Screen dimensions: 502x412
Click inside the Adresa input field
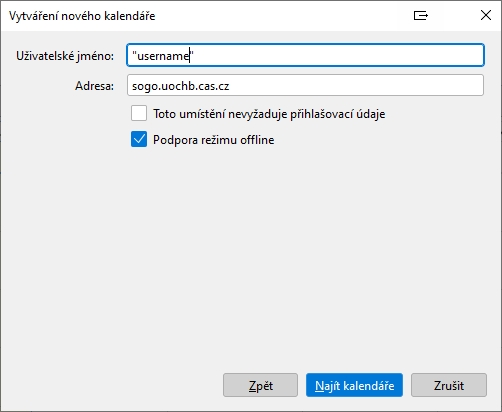[x=305, y=85]
